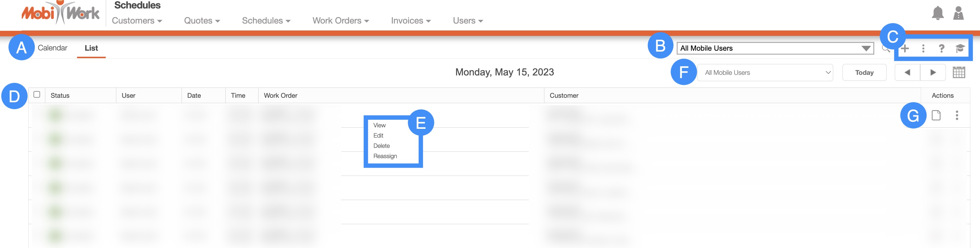Viewport: 980px width, 248px height.
Task: Open the user profile icon
Action: pyautogui.click(x=958, y=13)
